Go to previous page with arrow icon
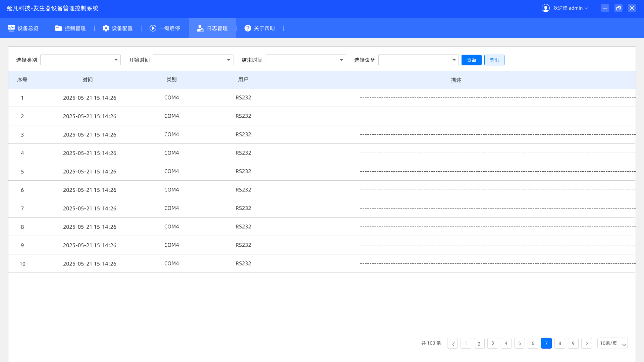This screenshot has height=362, width=644. (452, 343)
